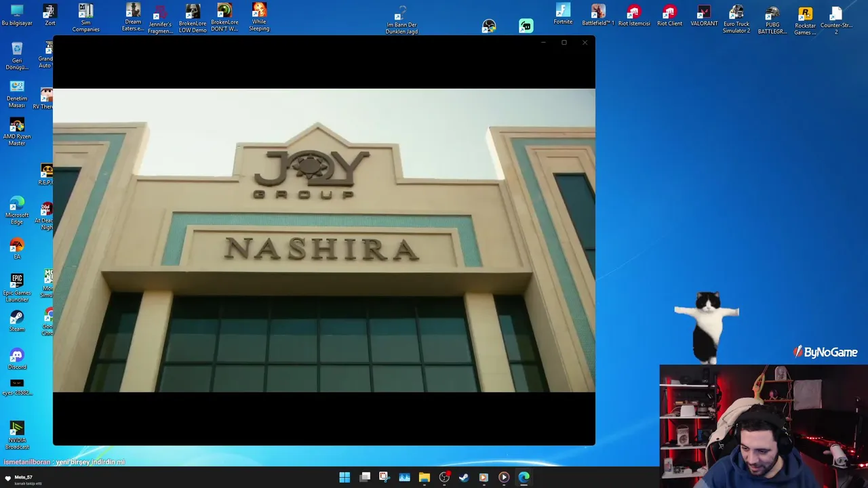
Task: Open Euro Truck Simulator 2 shortcut
Action: (736, 19)
